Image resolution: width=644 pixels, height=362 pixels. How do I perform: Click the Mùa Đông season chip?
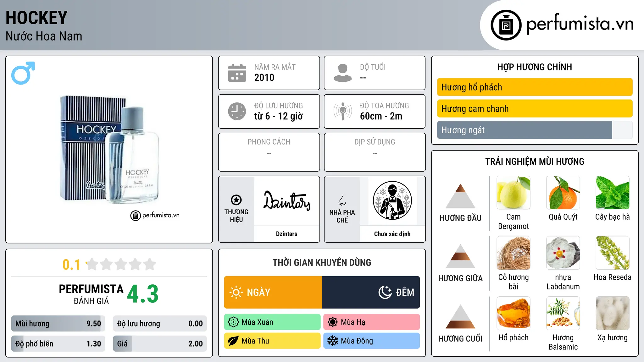[372, 341]
